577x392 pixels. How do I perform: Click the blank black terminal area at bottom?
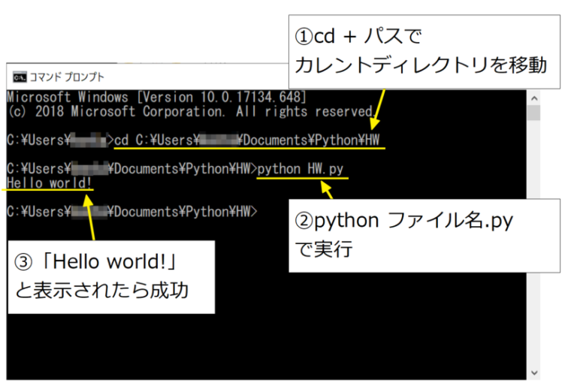point(263,345)
